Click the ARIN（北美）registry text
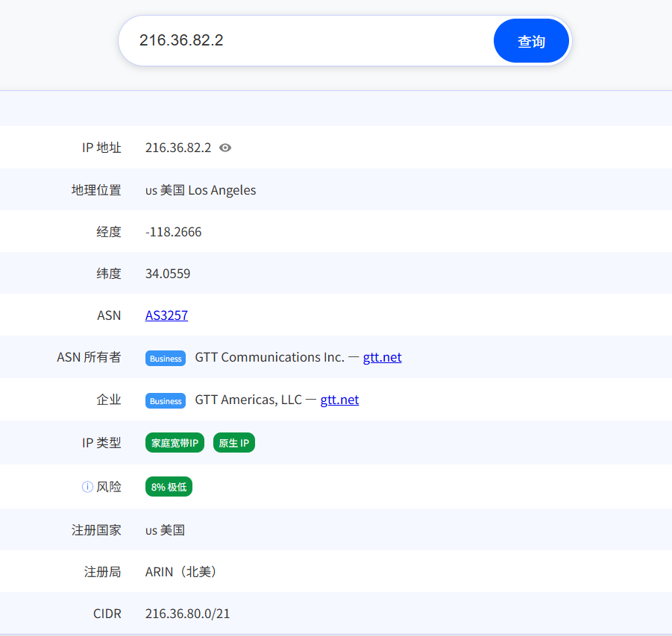The height and width of the screenshot is (636, 672). tap(181, 572)
